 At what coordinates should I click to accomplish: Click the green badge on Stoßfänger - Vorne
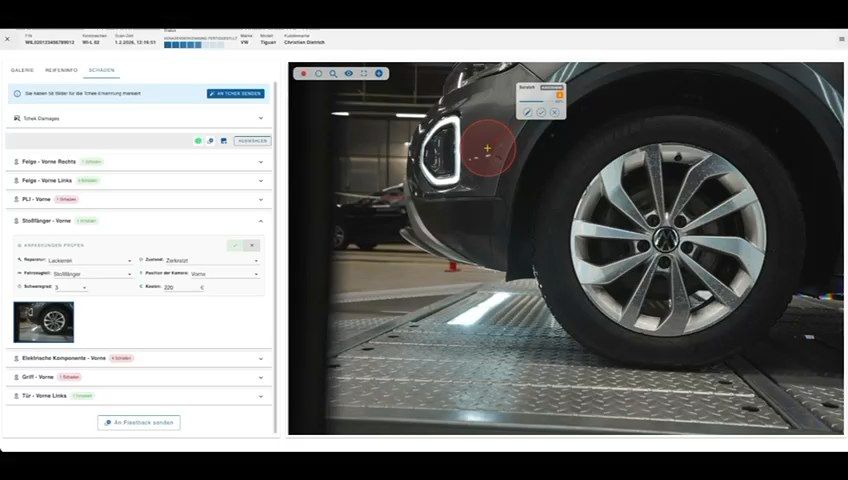pyautogui.click(x=87, y=221)
